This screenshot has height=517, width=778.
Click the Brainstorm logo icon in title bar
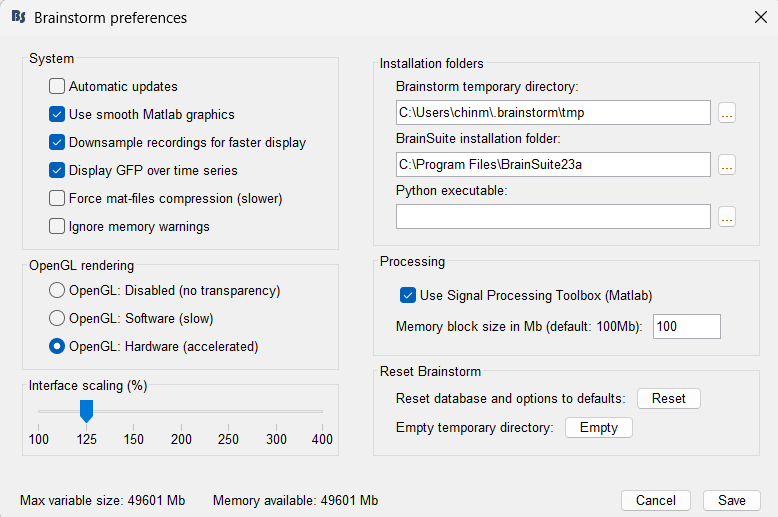point(18,17)
